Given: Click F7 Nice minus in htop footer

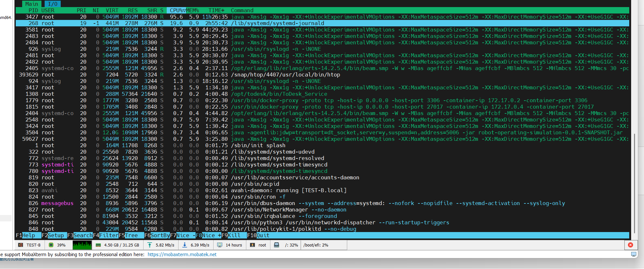Looking at the screenshot, I should point(183,235).
